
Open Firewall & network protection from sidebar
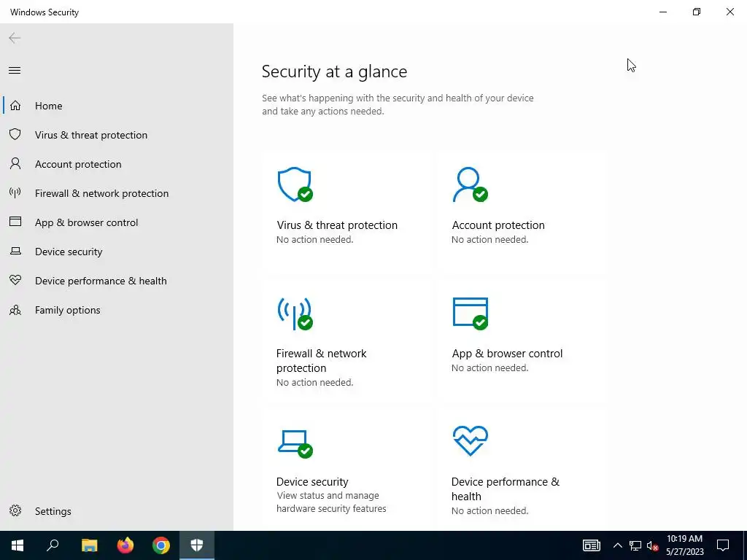[x=101, y=192]
